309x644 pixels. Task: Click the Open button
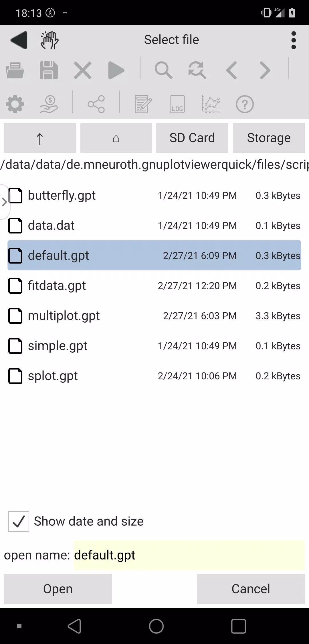point(58,589)
